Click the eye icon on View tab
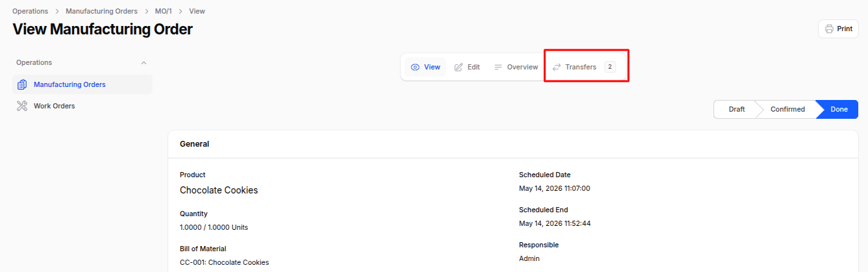Viewport: 868px width, 272px height. (415, 67)
